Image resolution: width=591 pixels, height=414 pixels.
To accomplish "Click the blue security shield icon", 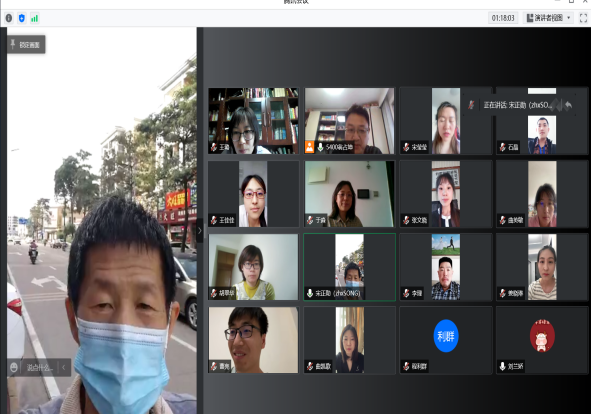I will [21, 18].
